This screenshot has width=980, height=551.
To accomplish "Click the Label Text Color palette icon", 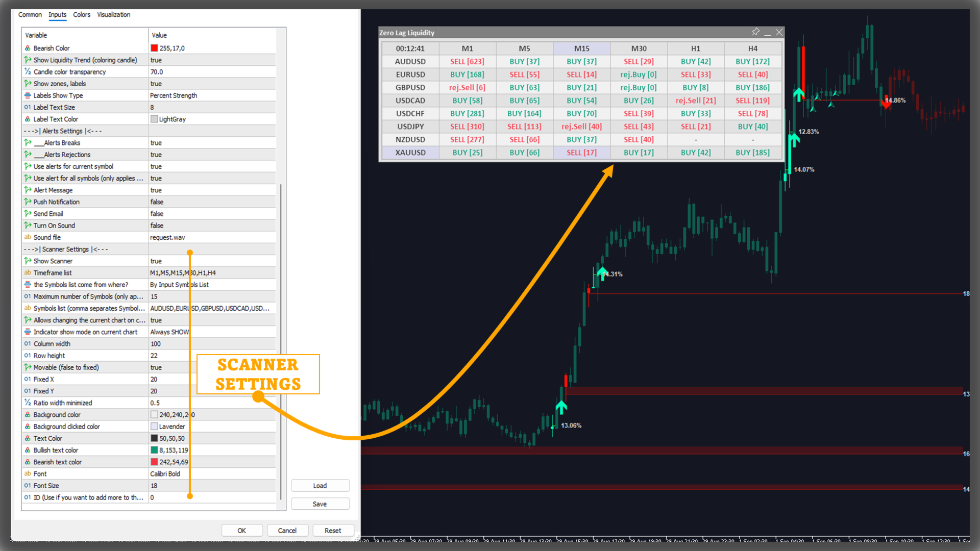I will click(28, 119).
